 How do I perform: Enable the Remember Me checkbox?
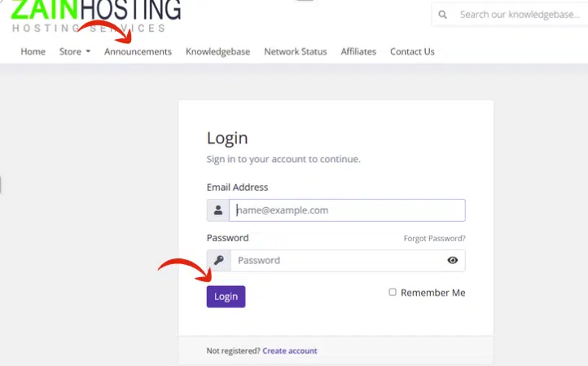(393, 292)
